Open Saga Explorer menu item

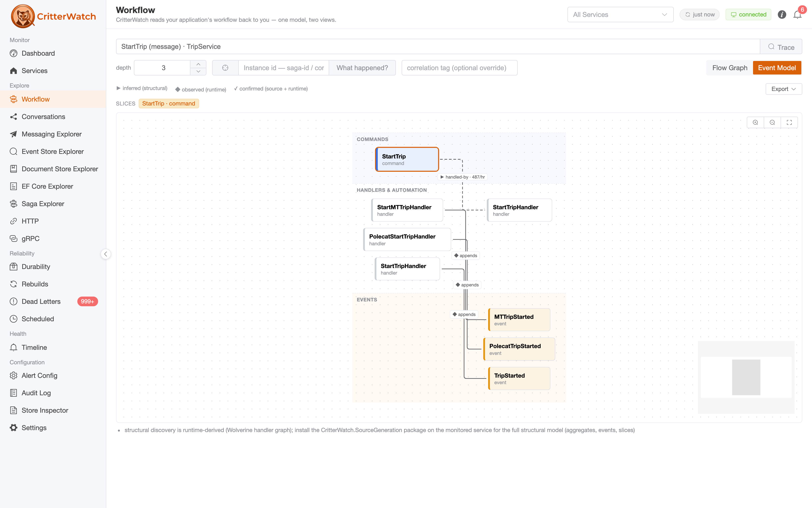(53, 204)
